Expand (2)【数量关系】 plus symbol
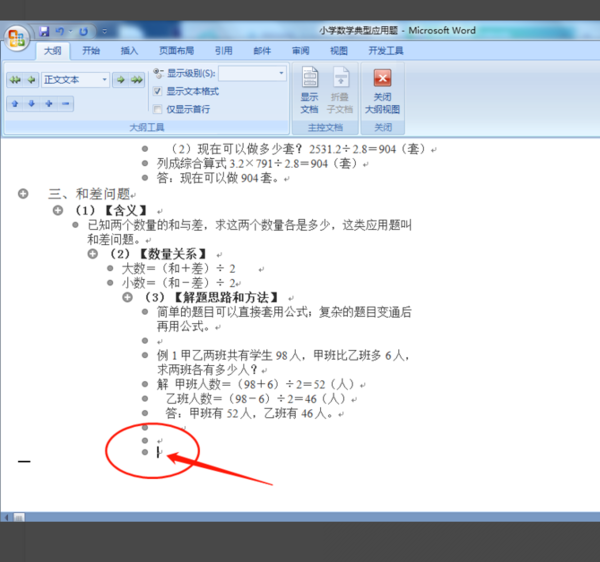600x562 pixels. click(x=93, y=254)
